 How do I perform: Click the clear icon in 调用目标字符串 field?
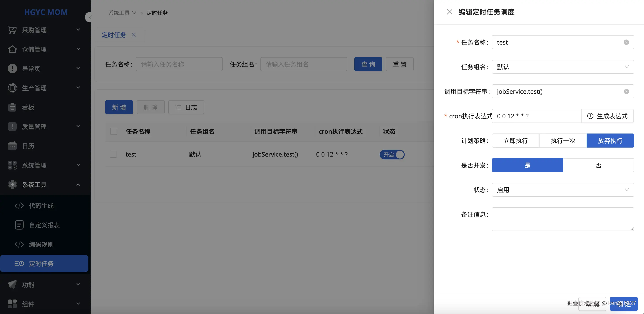626,91
